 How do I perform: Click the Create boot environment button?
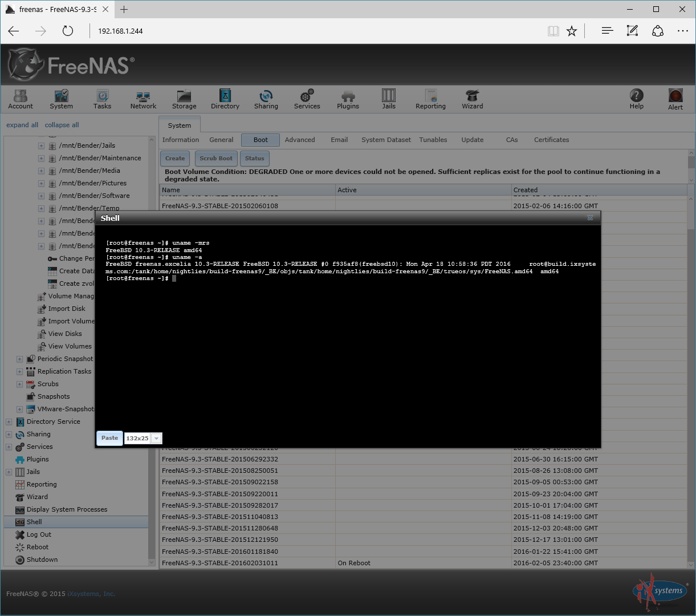click(x=175, y=159)
